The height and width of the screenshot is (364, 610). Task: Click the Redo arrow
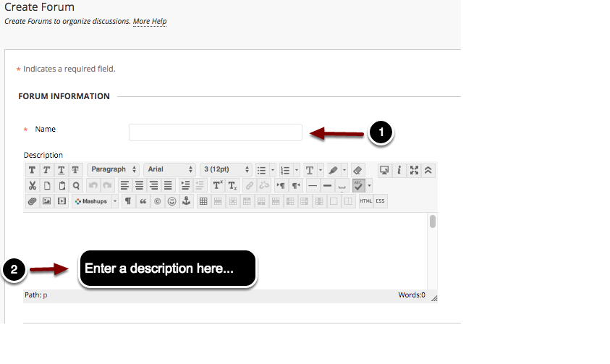(107, 185)
